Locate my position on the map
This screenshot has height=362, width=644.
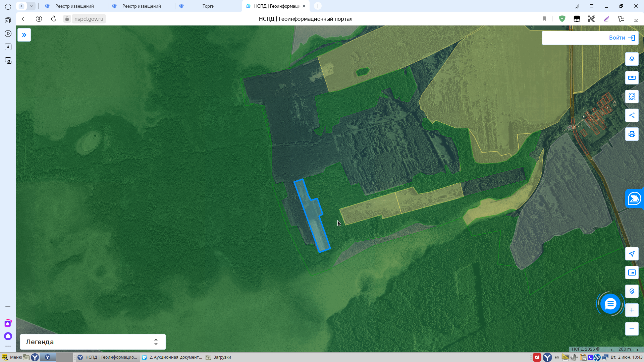point(632,254)
